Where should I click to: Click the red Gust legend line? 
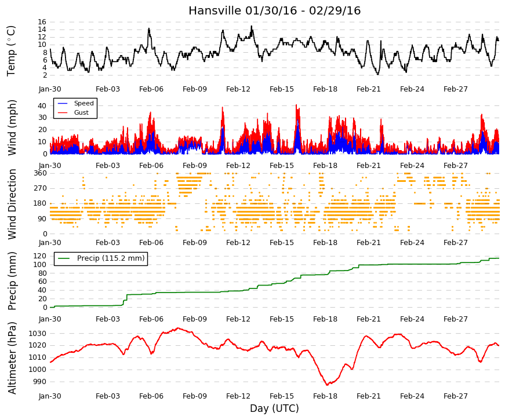click(63, 112)
